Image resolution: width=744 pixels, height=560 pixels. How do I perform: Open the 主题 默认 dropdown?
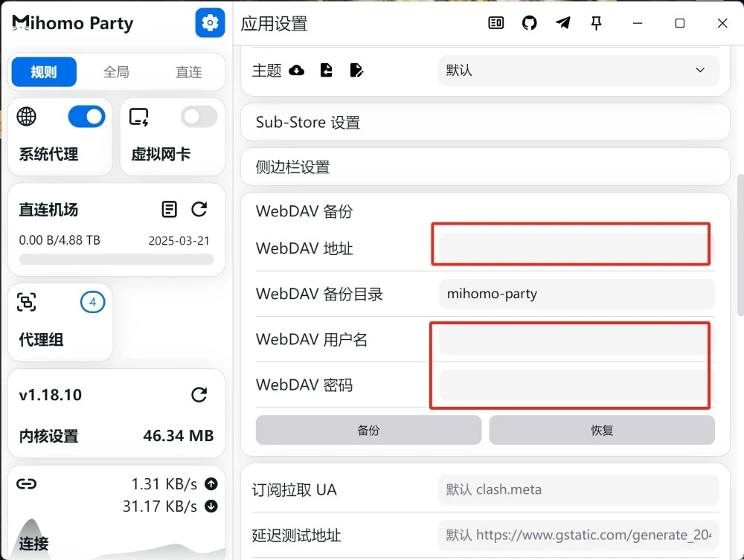click(x=578, y=70)
